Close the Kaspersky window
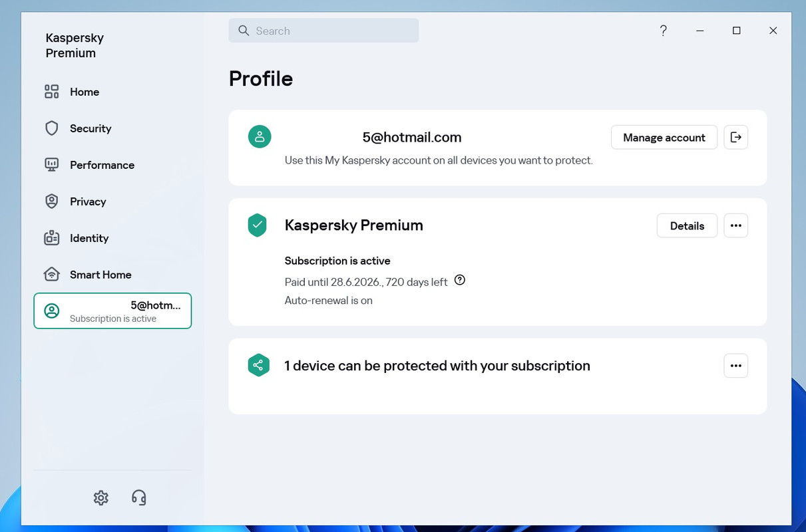 click(773, 31)
